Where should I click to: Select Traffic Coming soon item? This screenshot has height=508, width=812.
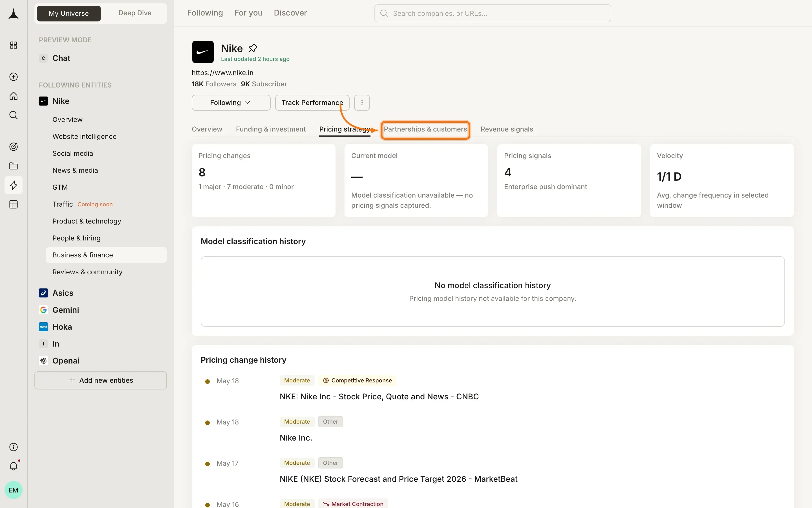83,204
